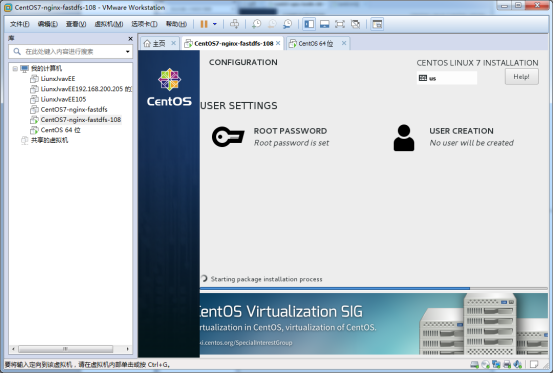Click the Pause virtual machine toolbar icon
553x373 pixels.
(x=204, y=24)
